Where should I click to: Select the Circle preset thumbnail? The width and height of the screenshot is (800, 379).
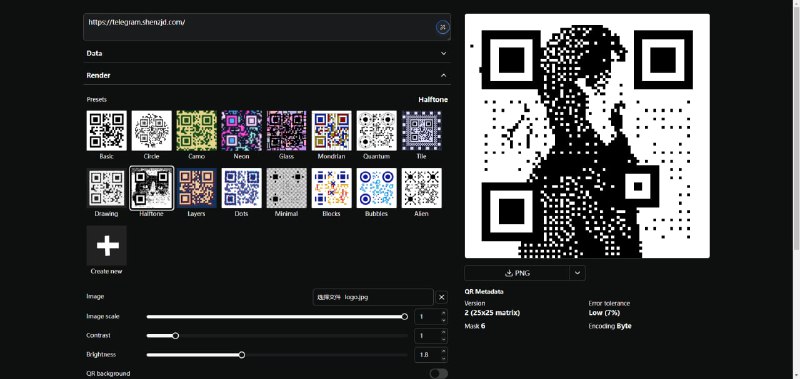tap(152, 131)
